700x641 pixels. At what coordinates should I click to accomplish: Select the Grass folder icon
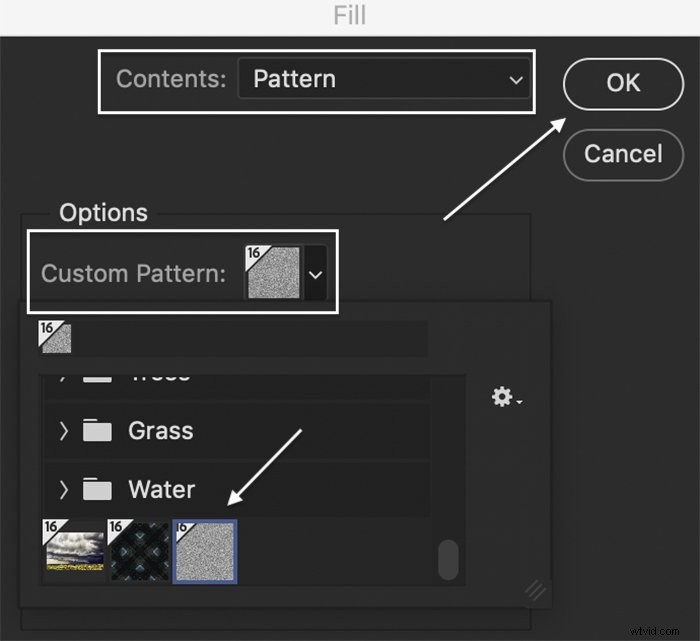[x=97, y=430]
